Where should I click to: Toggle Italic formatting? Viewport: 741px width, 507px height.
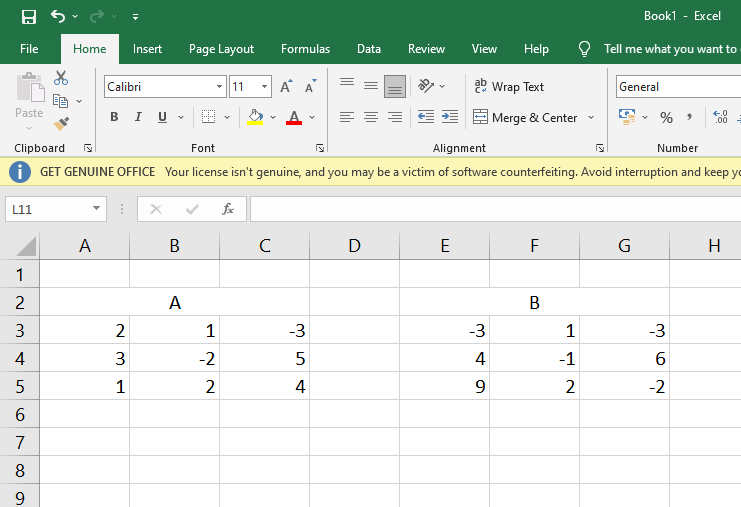[138, 117]
